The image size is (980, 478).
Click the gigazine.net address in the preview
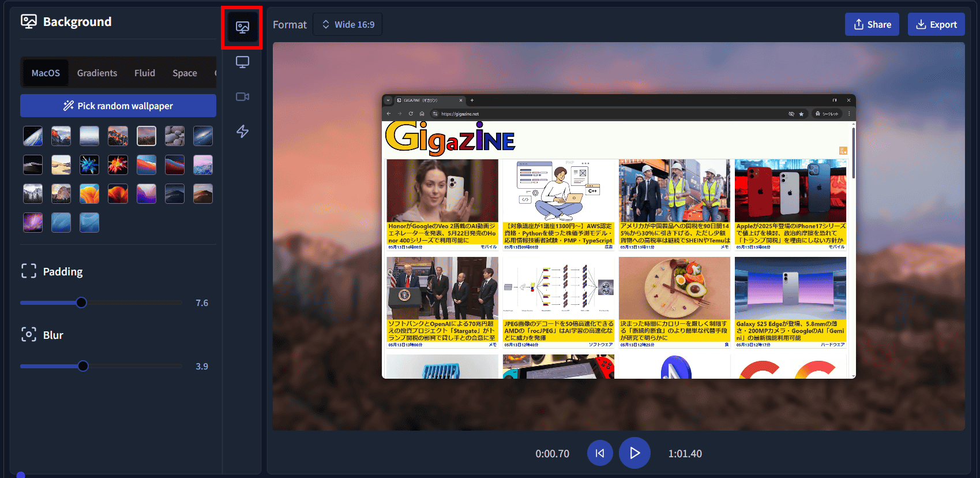(x=460, y=114)
